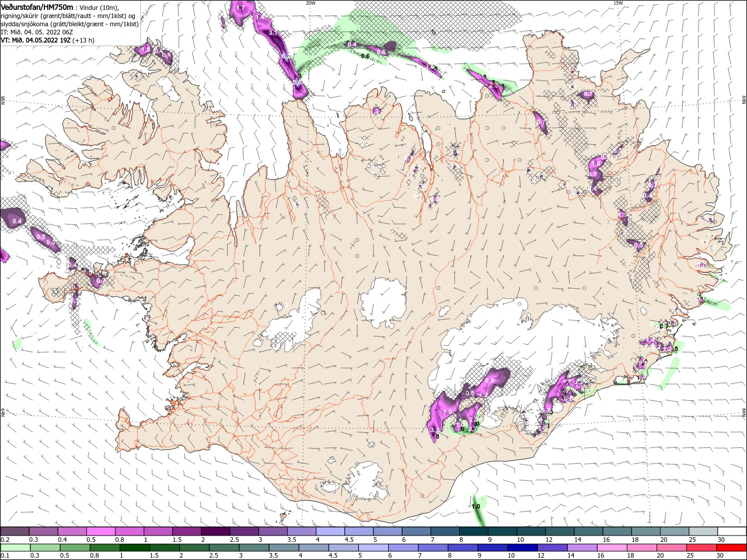Pick the lower legend swatch between 8 and 9
Viewport: 747px width, 560px height.
[x=462, y=548]
